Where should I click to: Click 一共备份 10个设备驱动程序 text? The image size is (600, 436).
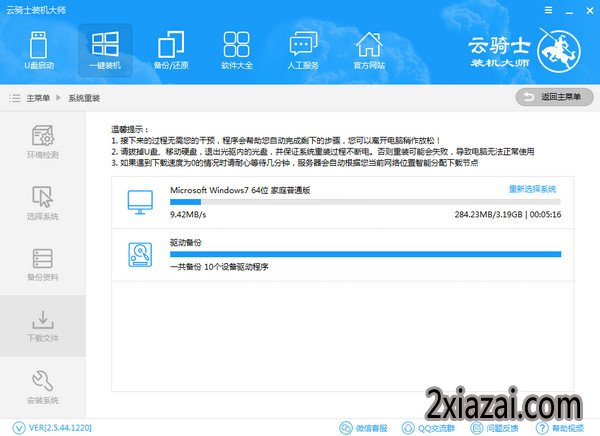219,267
